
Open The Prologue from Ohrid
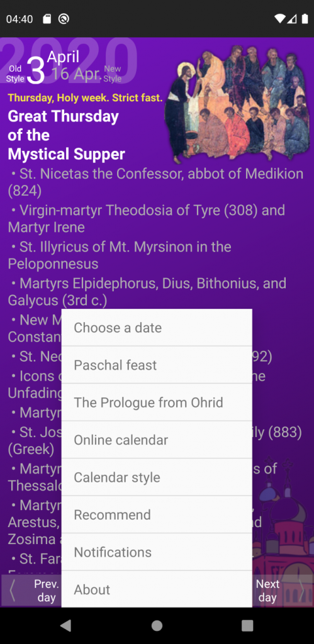(x=157, y=402)
